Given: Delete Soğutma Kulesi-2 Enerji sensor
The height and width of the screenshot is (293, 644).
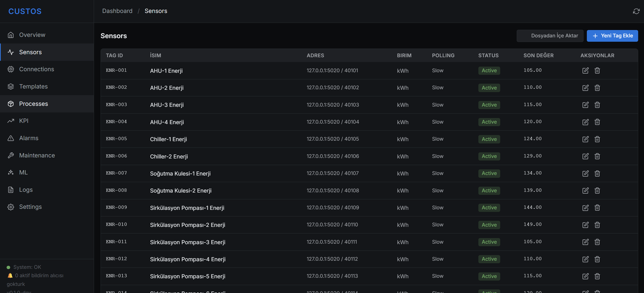Looking at the screenshot, I should 597,191.
